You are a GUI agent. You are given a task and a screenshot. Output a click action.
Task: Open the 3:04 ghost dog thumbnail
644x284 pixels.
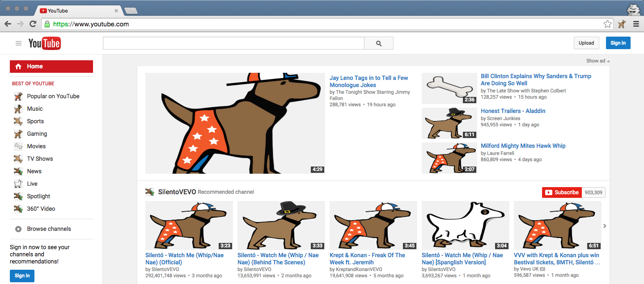point(466,226)
